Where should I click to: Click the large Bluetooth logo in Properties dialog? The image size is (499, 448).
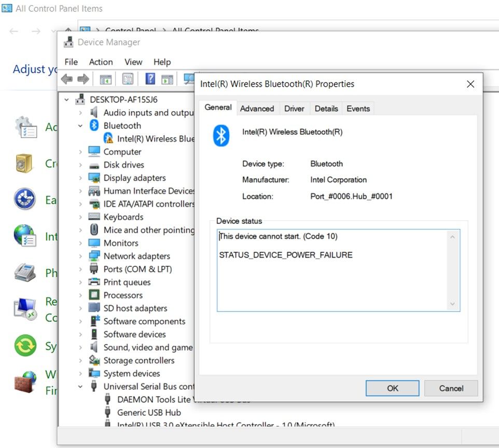(x=221, y=135)
